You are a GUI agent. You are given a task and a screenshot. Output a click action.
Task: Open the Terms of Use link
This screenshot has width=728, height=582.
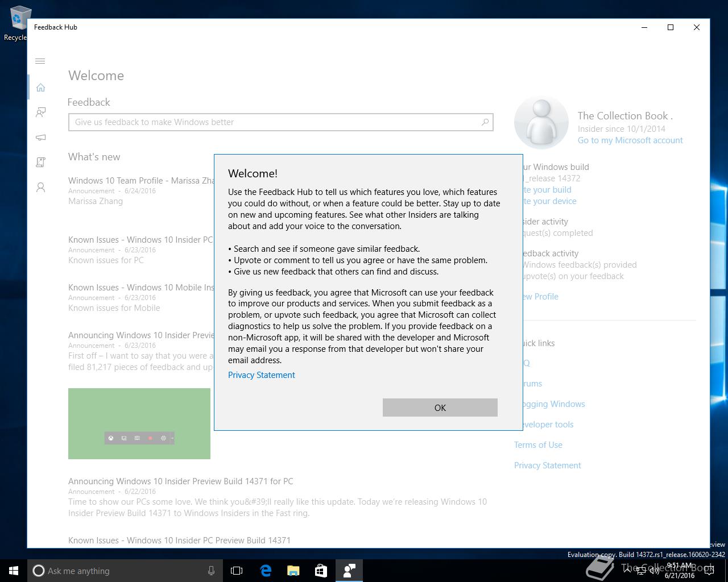point(538,445)
